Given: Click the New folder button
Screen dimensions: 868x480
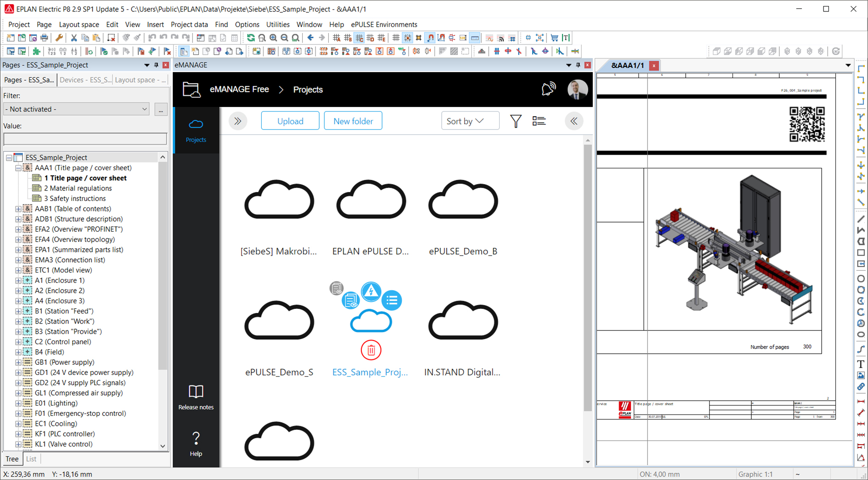Looking at the screenshot, I should click(353, 121).
